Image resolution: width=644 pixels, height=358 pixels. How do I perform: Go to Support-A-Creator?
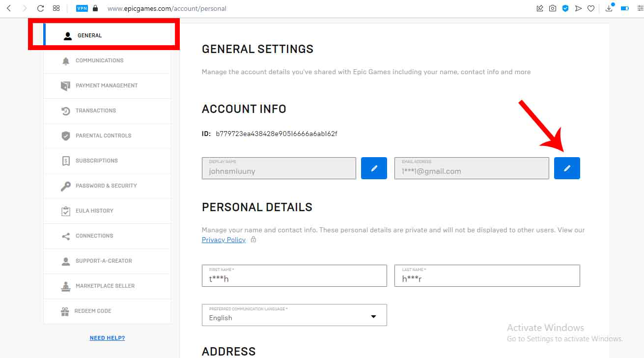pyautogui.click(x=107, y=261)
